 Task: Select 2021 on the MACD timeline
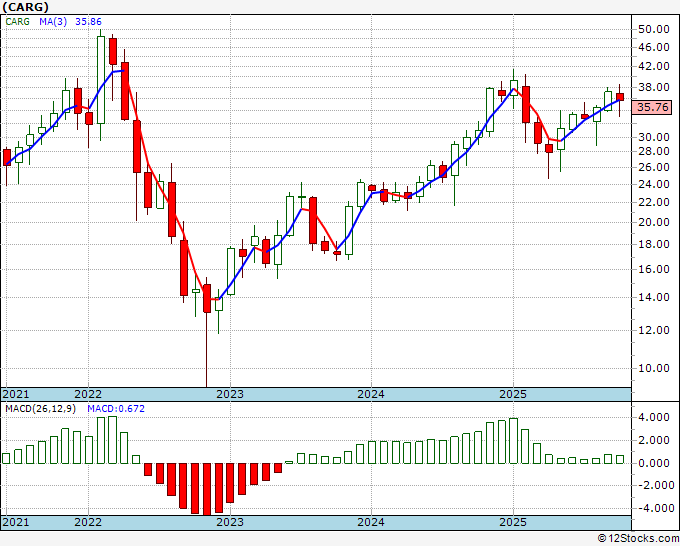point(16,522)
